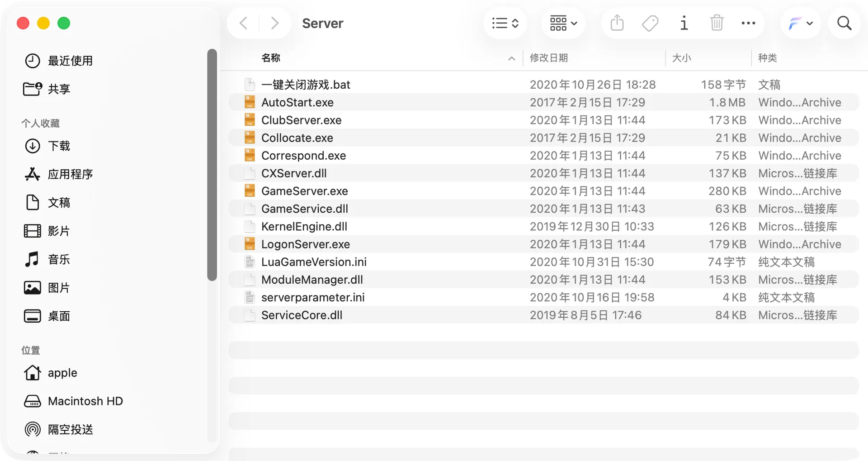This screenshot has height=461, width=868.
Task: Toggle sort direction arrow in 名称 column
Action: (511, 58)
